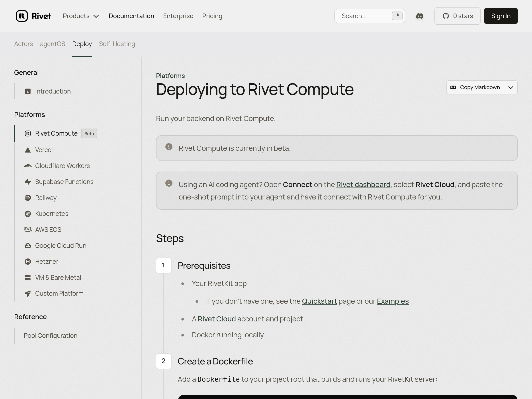Click the Create a Dockerfile step heading
The height and width of the screenshot is (399, 532).
215,361
